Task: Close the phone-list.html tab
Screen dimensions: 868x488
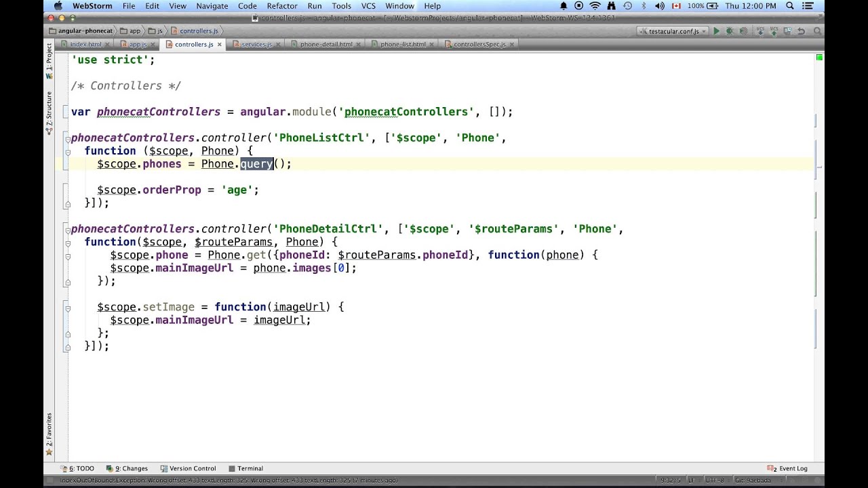Action: (x=432, y=45)
